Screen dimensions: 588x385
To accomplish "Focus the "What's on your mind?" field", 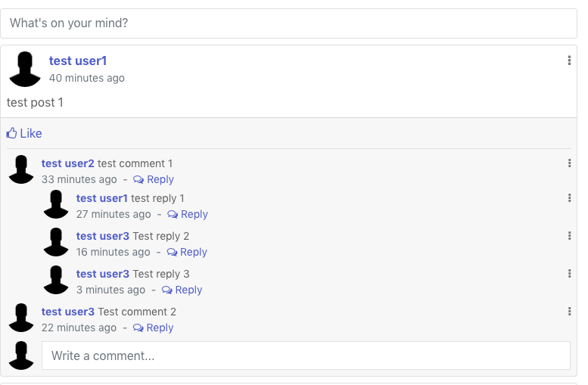I will pyautogui.click(x=289, y=23).
